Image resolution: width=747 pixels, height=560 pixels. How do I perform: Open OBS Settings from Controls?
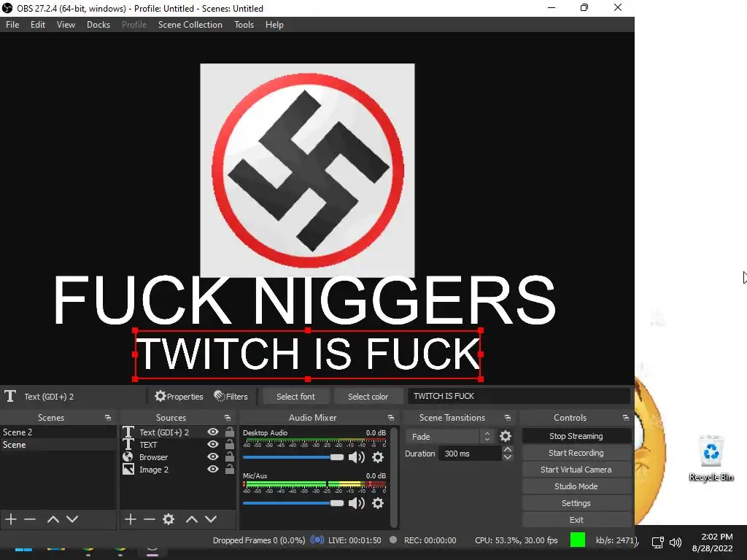tap(576, 503)
